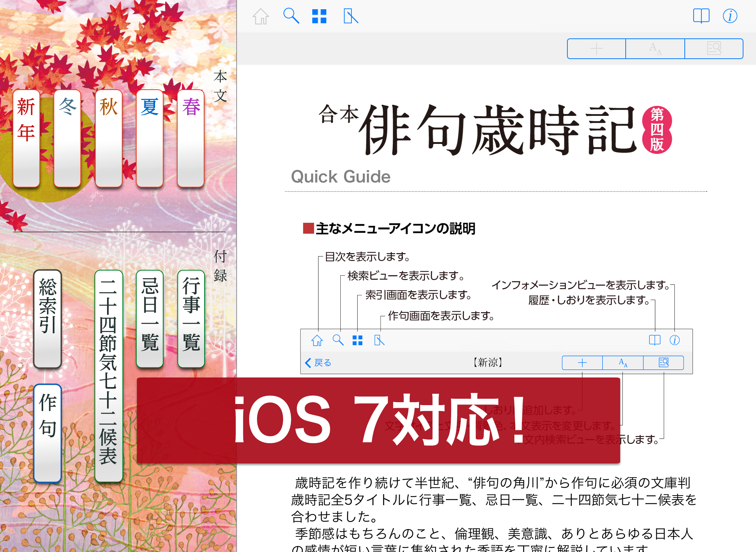Show information view via i icon
756x552 pixels.
pyautogui.click(x=730, y=16)
